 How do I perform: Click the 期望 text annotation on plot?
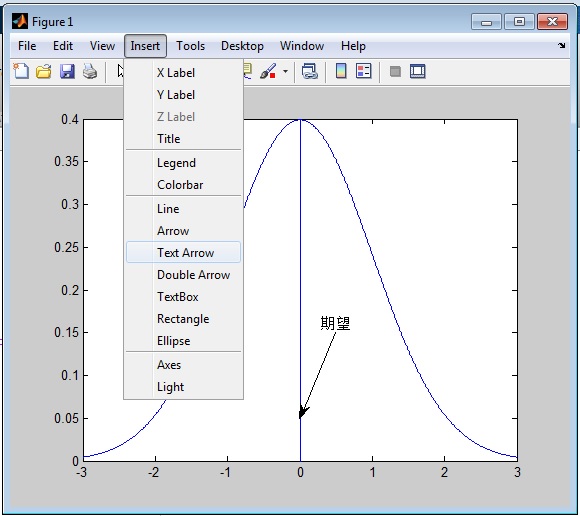tap(335, 323)
